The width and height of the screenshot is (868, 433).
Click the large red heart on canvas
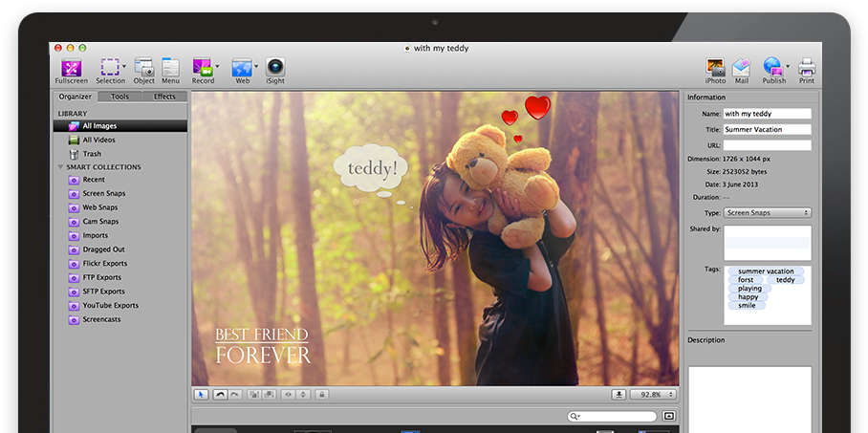click(x=537, y=107)
